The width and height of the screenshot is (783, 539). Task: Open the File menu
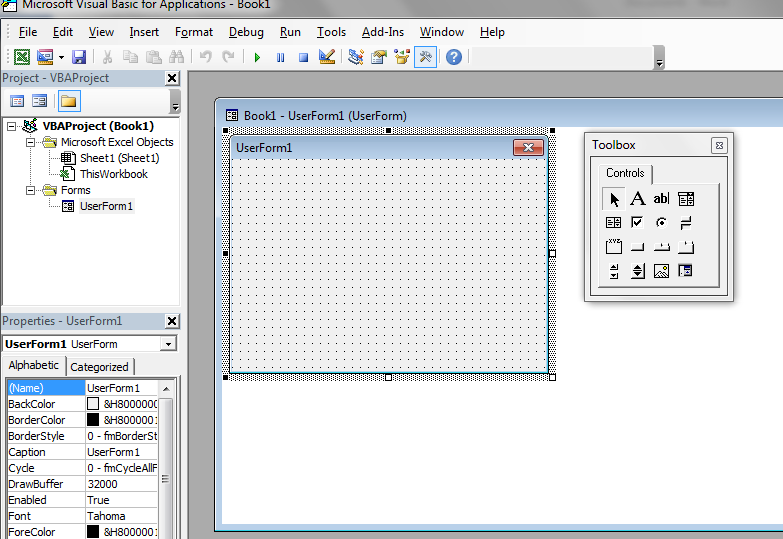click(28, 32)
